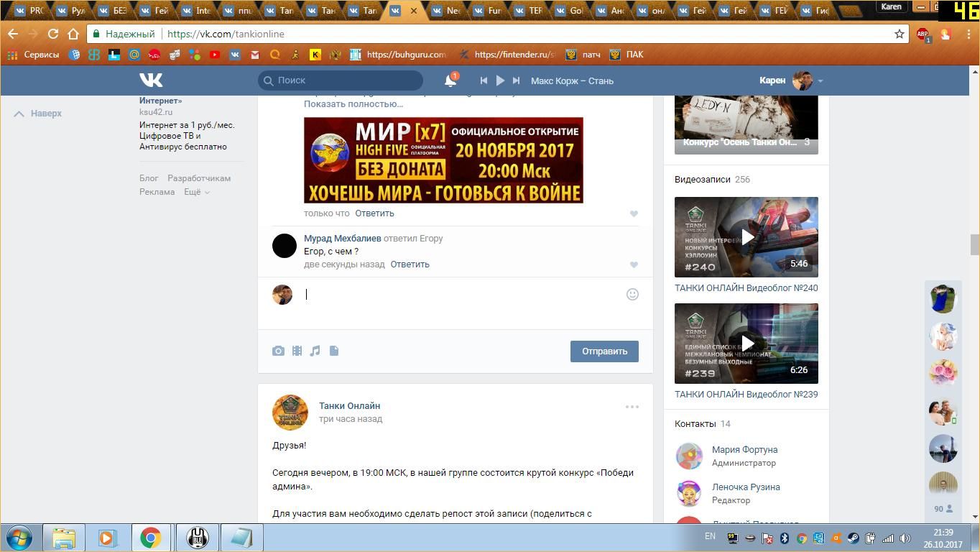Reply to Мурад Мехбалиев's comment
This screenshot has height=552, width=980.
coord(410,264)
